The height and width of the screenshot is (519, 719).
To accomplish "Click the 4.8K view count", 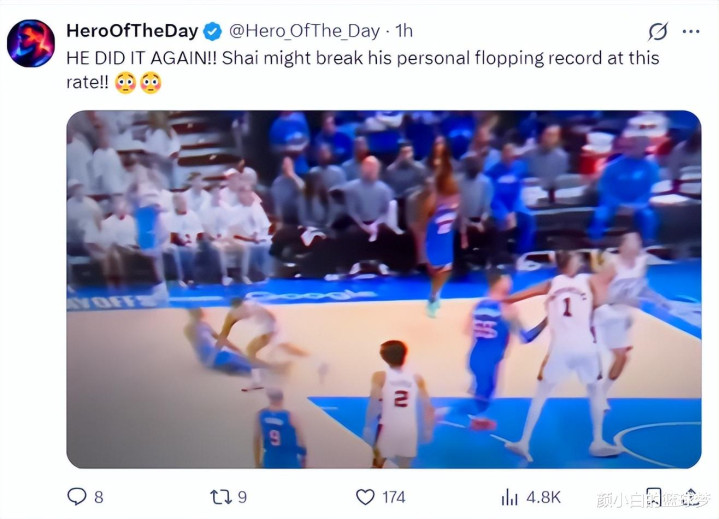I will (x=544, y=497).
